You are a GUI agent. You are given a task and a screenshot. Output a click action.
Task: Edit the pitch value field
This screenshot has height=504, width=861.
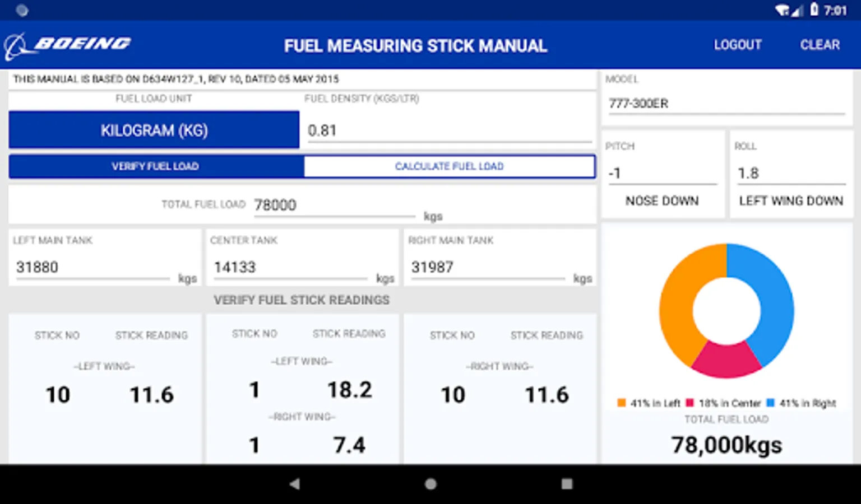[x=663, y=174]
